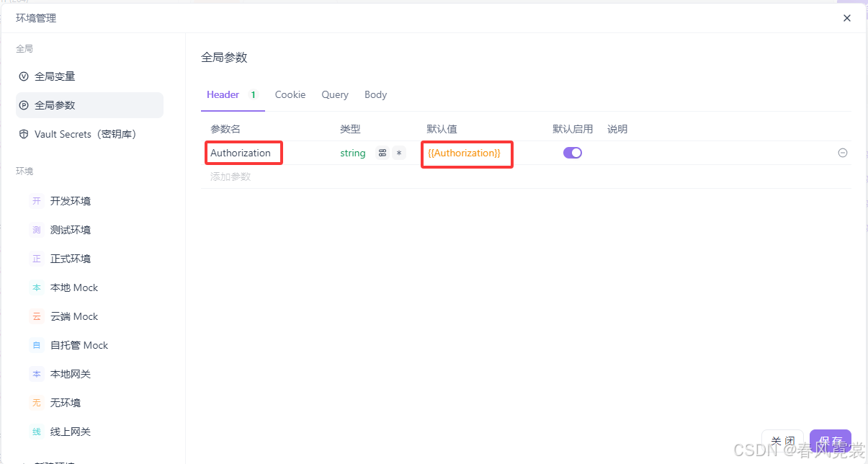
Task: Click the 正 badge icon for 正式环境
Action: (x=37, y=259)
